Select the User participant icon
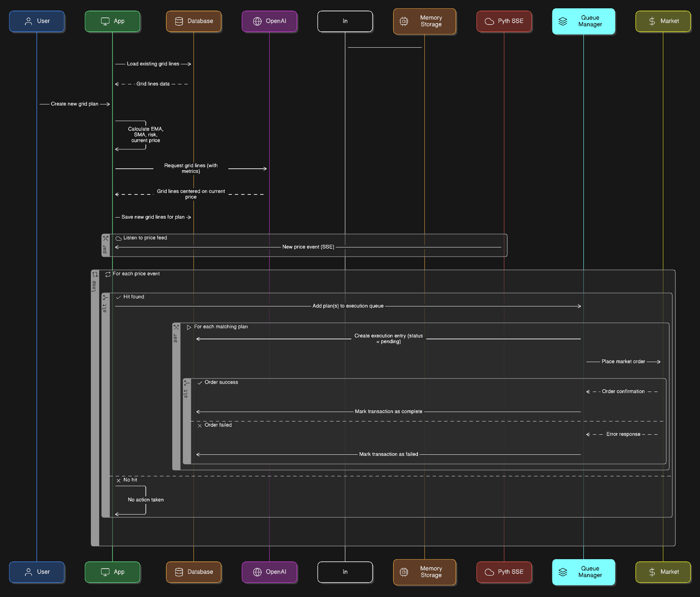The height and width of the screenshot is (597, 700). (28, 22)
